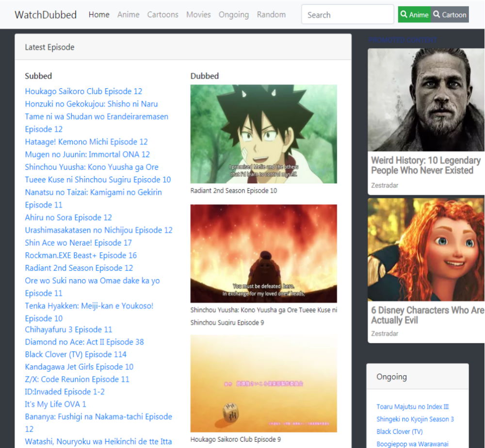Open Radiant 2nd Season Episode 12 link
This screenshot has width=485, height=448.
point(79,268)
